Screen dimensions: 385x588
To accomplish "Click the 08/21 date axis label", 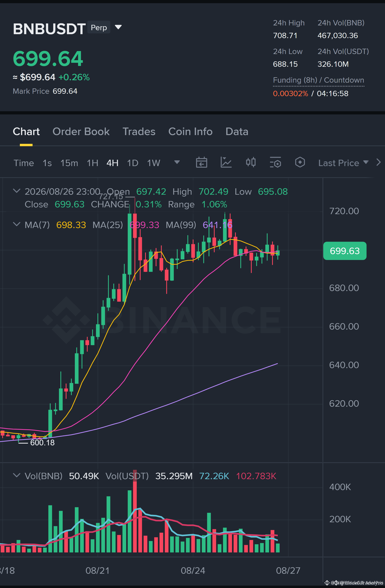I will (97, 571).
